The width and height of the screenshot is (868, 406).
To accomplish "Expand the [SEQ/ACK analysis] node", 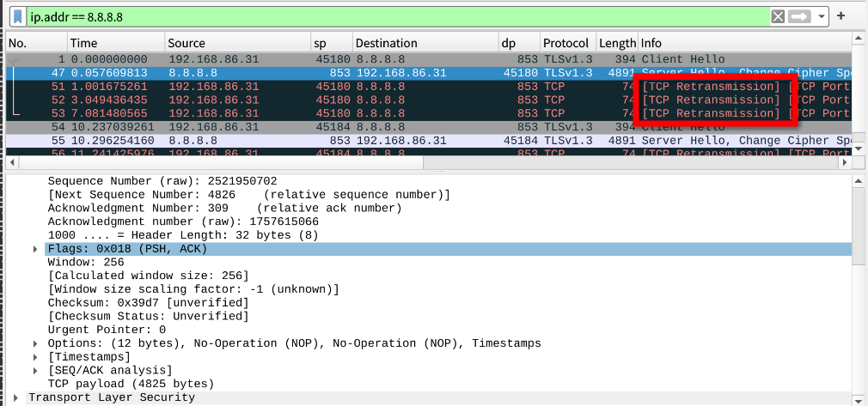I will [x=36, y=370].
